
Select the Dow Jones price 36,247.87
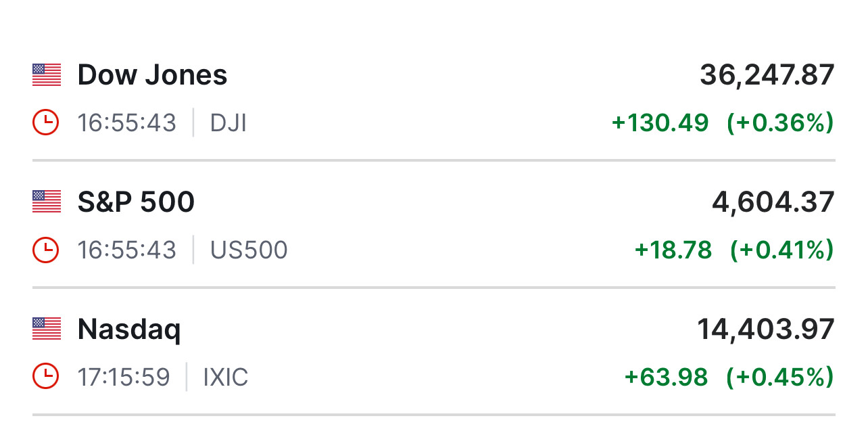(767, 75)
